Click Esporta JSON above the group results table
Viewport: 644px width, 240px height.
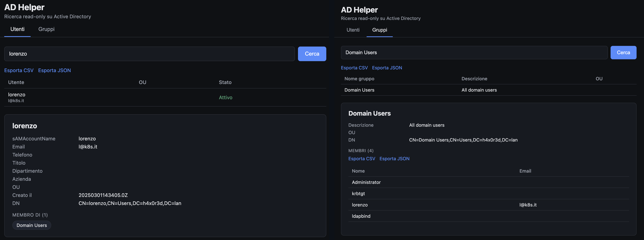(x=387, y=68)
